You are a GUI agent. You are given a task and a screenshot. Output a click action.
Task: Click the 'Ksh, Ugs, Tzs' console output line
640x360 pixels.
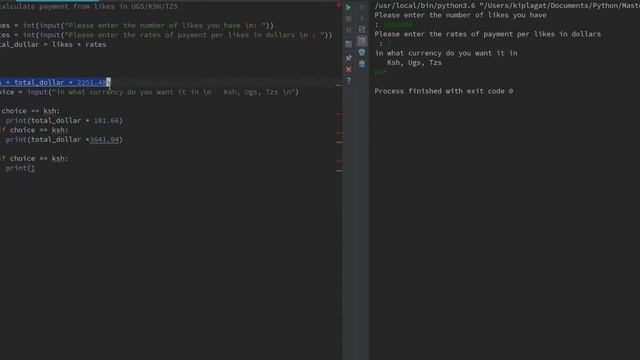pyautogui.click(x=414, y=62)
